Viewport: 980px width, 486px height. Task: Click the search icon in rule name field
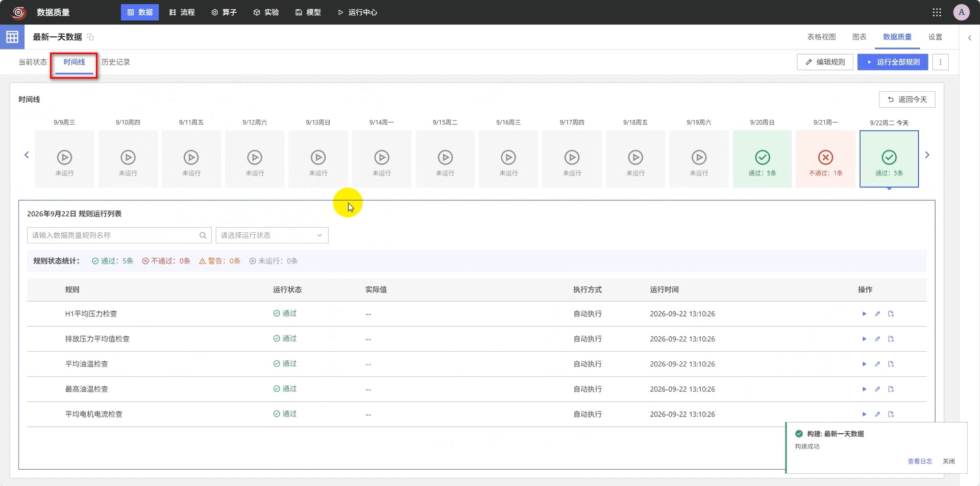pyautogui.click(x=203, y=235)
